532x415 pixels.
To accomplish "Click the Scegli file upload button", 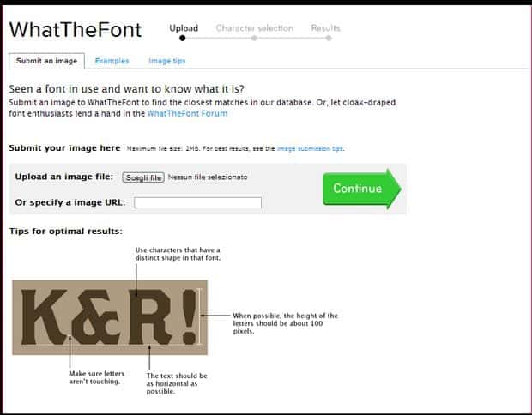I will coord(143,177).
